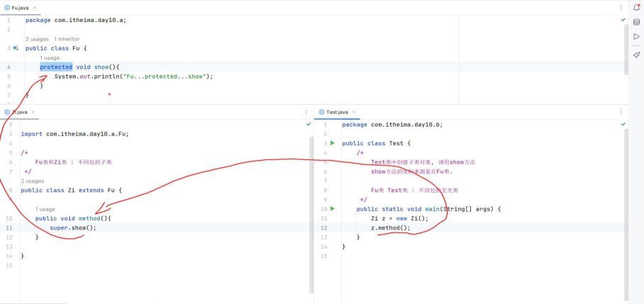Open the Fu.java tab options kebab menu

pyautogui.click(x=621, y=7)
